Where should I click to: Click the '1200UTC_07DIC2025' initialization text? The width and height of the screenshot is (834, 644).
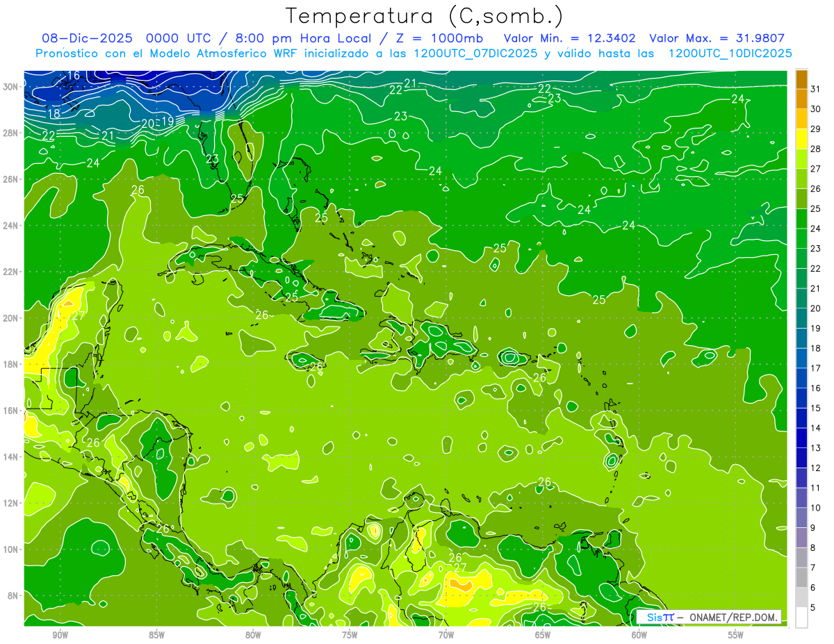tap(475, 53)
